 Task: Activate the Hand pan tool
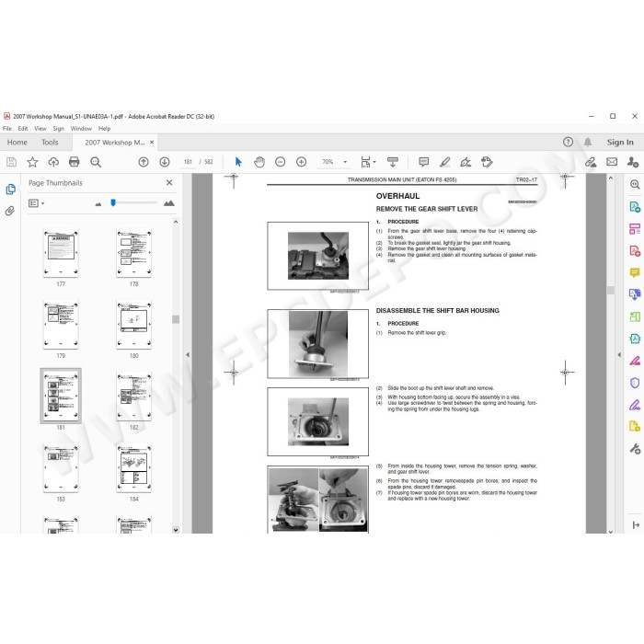[259, 162]
